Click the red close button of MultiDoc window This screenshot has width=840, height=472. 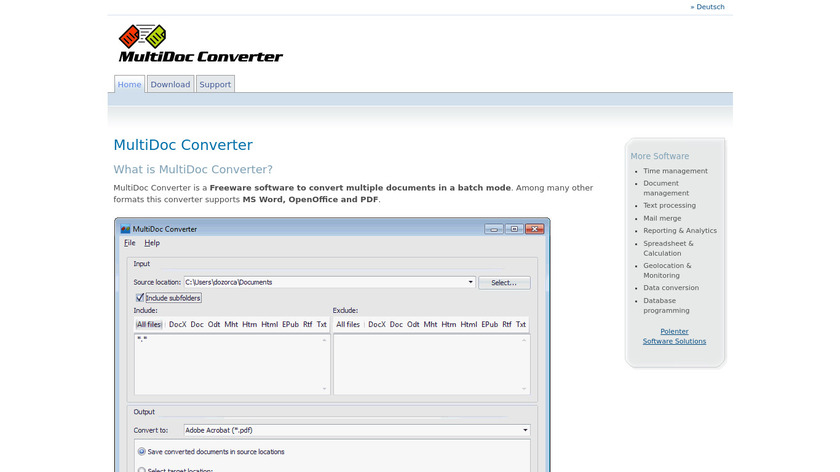click(x=535, y=229)
